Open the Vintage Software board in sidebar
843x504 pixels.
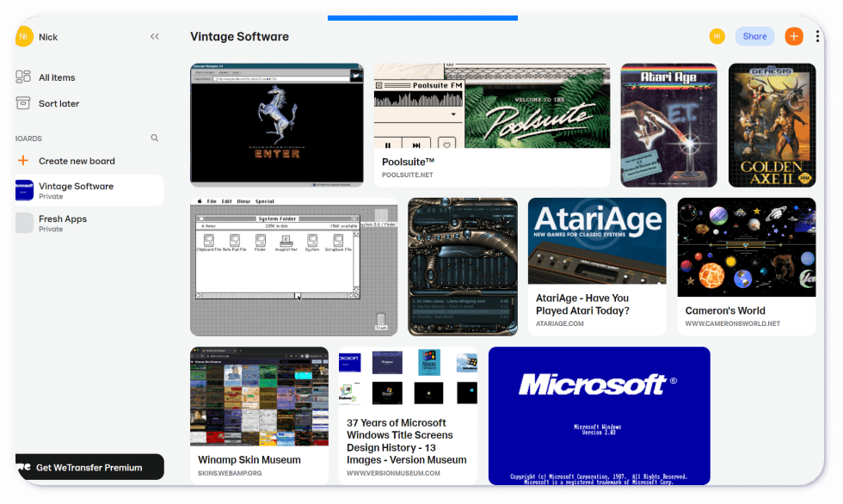89,190
